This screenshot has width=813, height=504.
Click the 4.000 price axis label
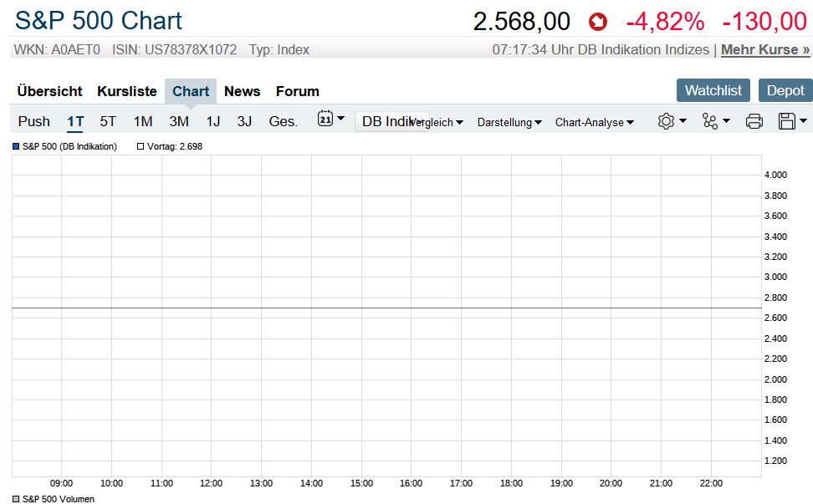click(x=775, y=175)
